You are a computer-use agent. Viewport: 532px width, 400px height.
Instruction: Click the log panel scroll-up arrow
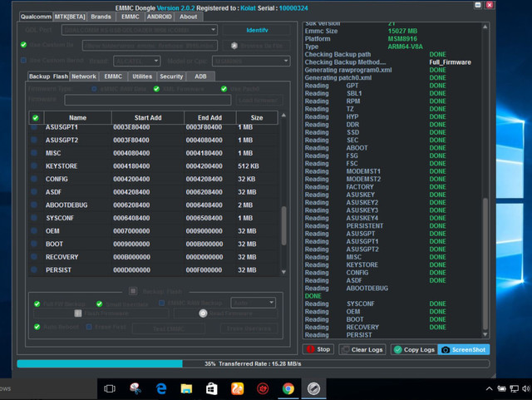tap(485, 27)
